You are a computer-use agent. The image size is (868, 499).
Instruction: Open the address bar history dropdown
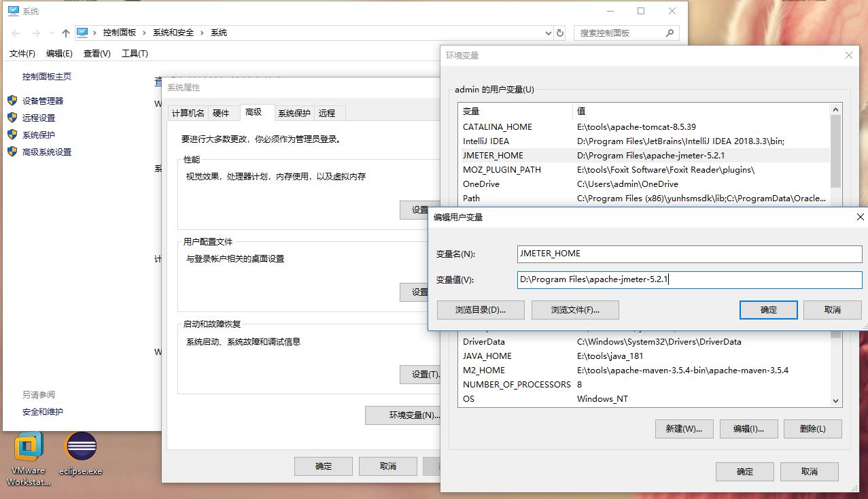pos(549,33)
